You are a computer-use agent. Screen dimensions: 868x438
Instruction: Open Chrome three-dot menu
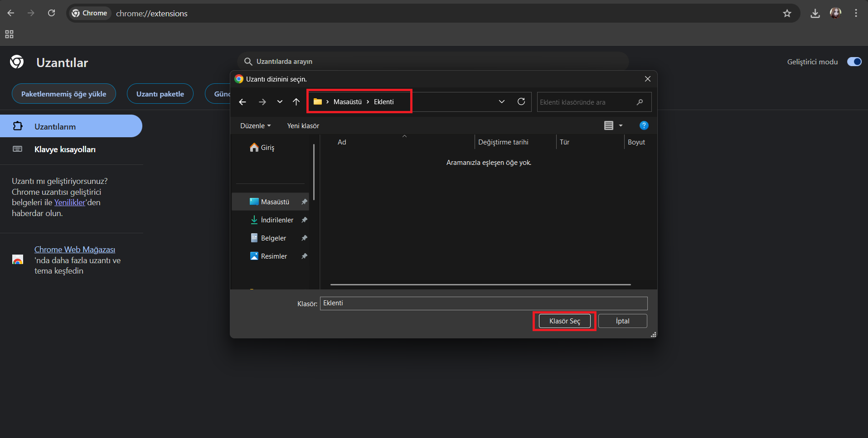click(x=856, y=13)
